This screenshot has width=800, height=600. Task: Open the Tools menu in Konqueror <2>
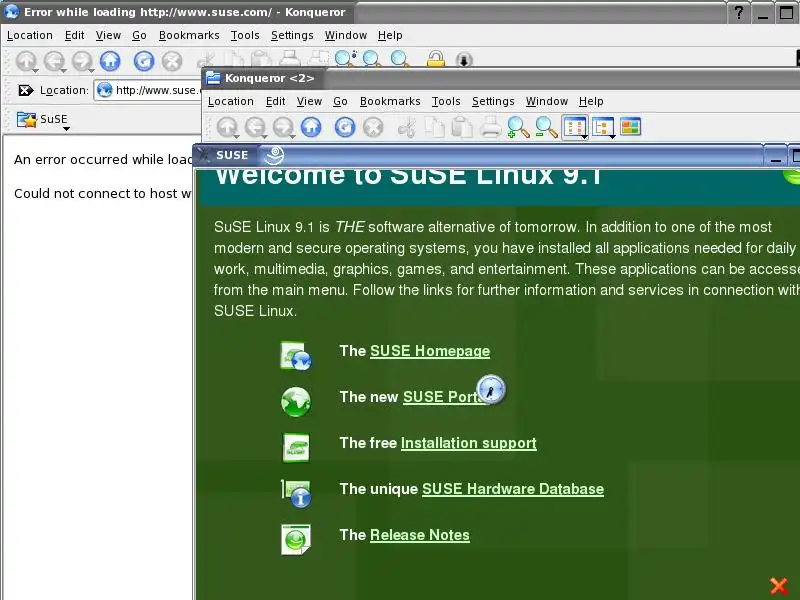tap(446, 101)
